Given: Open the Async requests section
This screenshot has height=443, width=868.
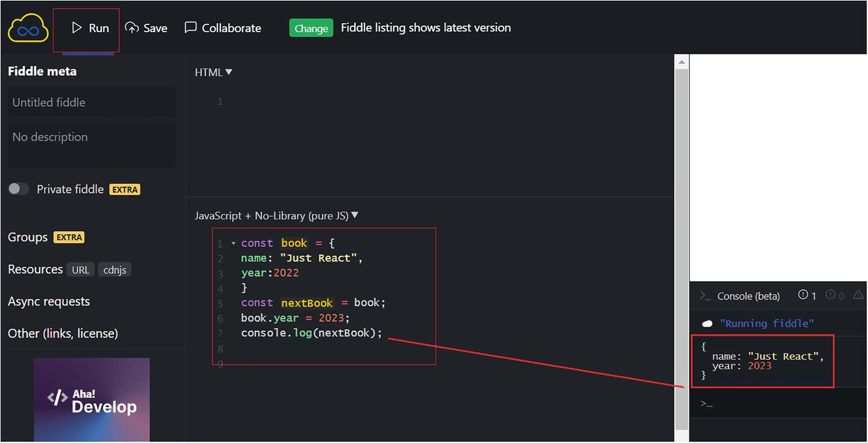Looking at the screenshot, I should click(x=49, y=302).
